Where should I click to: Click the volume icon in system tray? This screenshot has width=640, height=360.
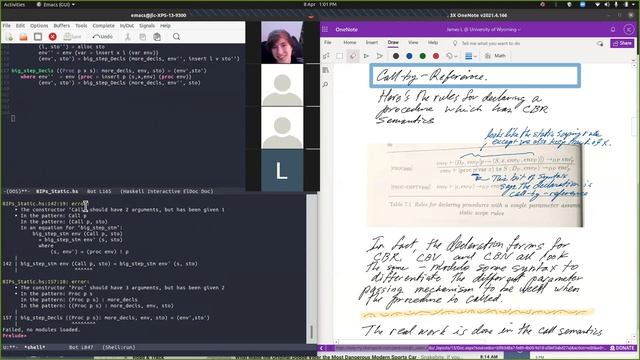click(607, 4)
